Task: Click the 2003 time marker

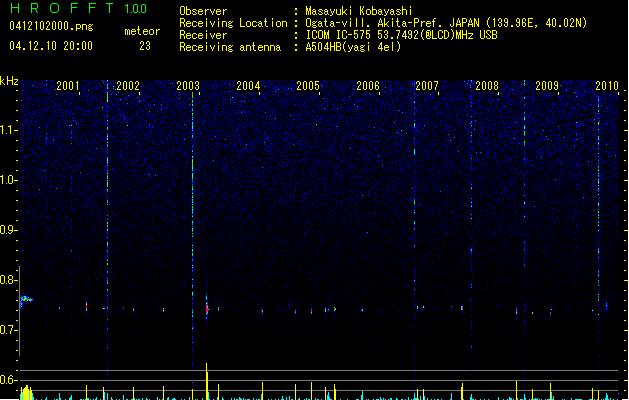Action: tap(188, 85)
